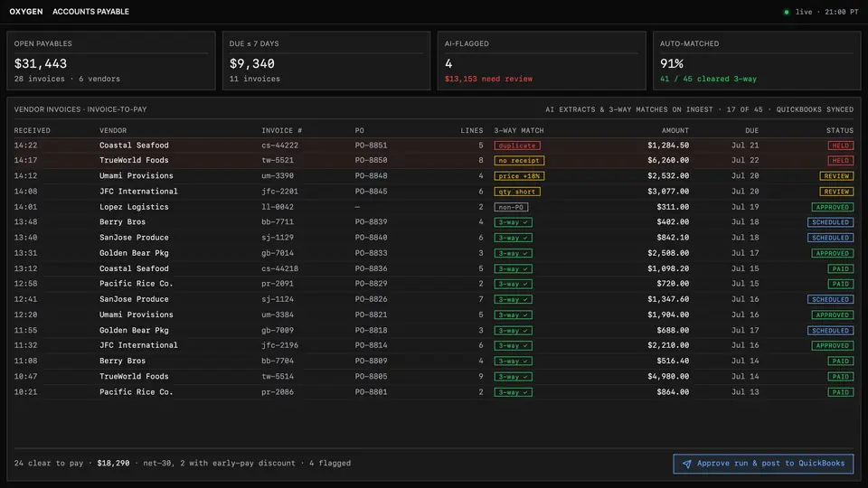Select the first Berry Bros vendor row

122,222
